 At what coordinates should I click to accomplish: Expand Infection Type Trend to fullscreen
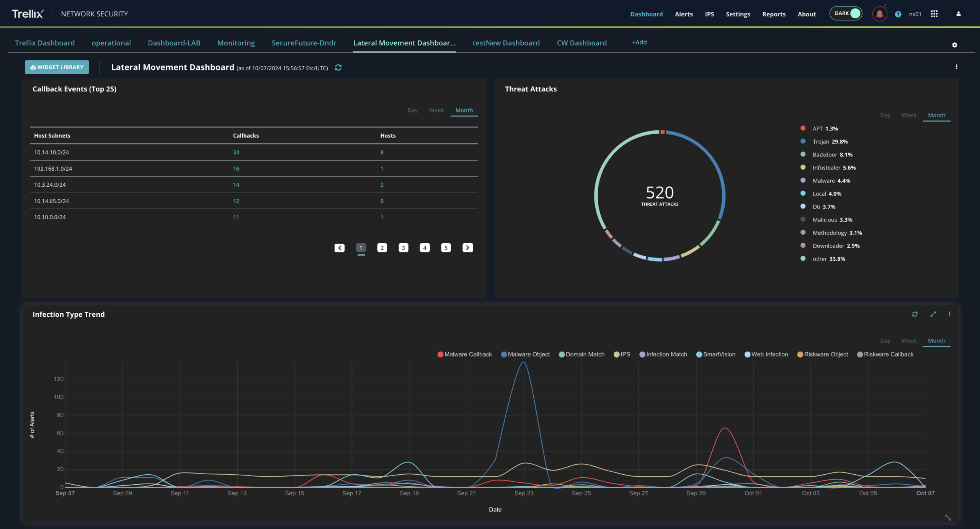(933, 314)
